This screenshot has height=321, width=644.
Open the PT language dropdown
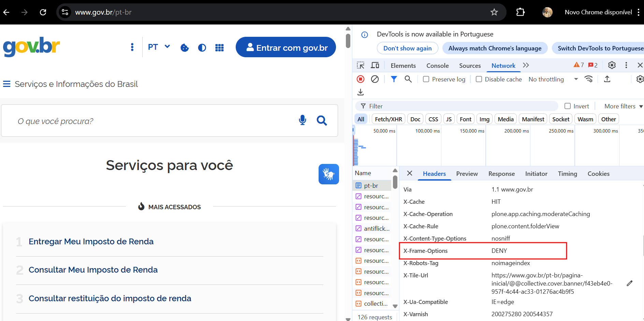click(x=159, y=47)
